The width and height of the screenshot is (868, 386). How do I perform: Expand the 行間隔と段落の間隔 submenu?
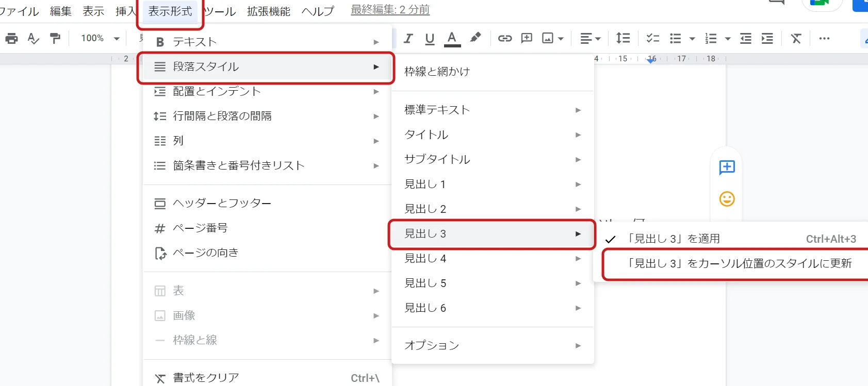267,116
